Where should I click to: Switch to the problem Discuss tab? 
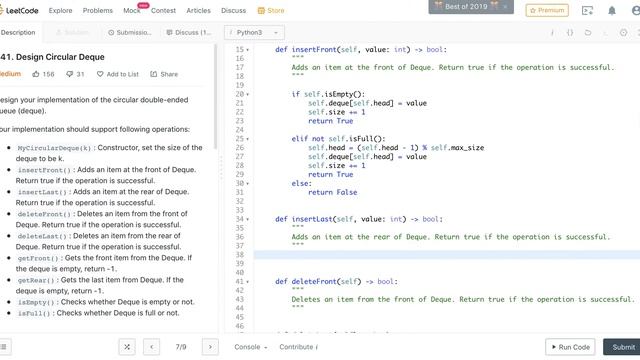pyautogui.click(x=189, y=32)
